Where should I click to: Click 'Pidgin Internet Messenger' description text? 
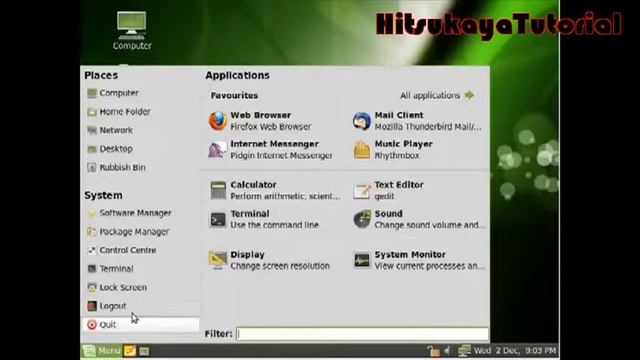coord(281,156)
